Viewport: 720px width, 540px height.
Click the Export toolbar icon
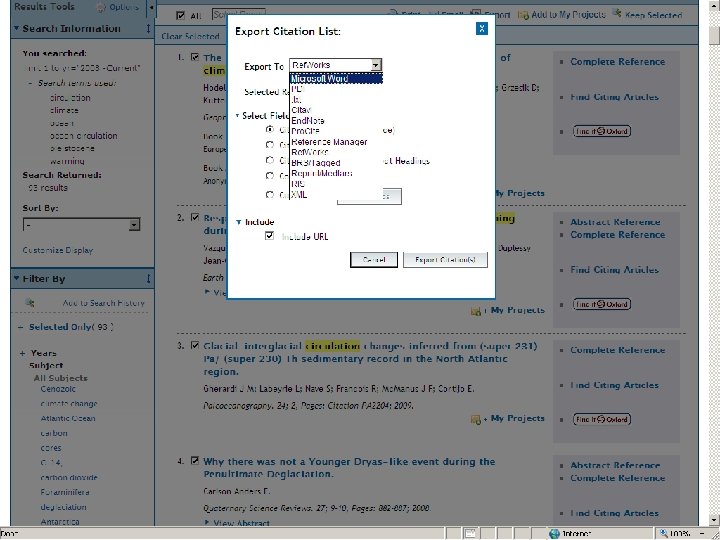coord(477,14)
